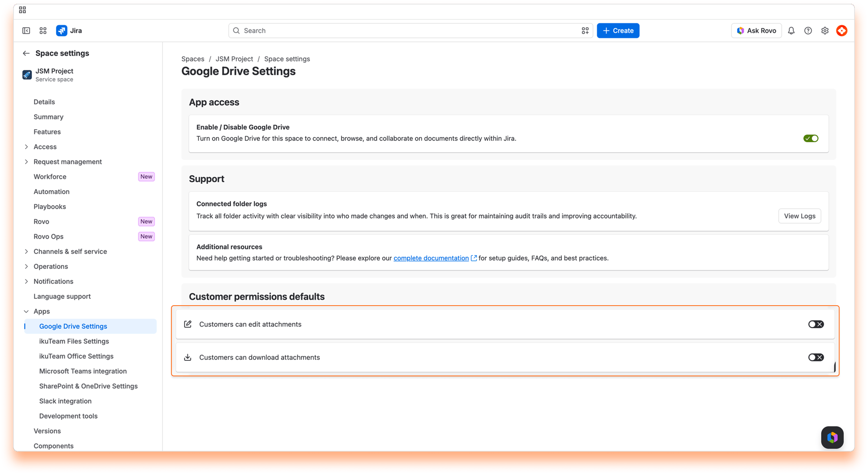
Task: Click the View Logs button
Action: click(x=799, y=216)
